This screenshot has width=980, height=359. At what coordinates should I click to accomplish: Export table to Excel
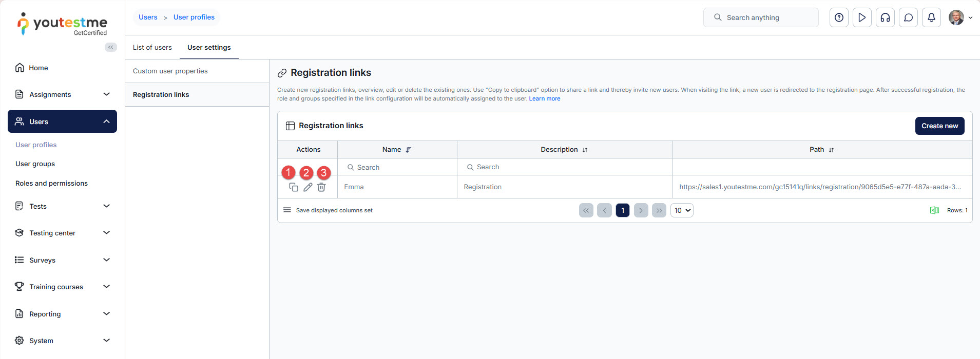tap(934, 210)
